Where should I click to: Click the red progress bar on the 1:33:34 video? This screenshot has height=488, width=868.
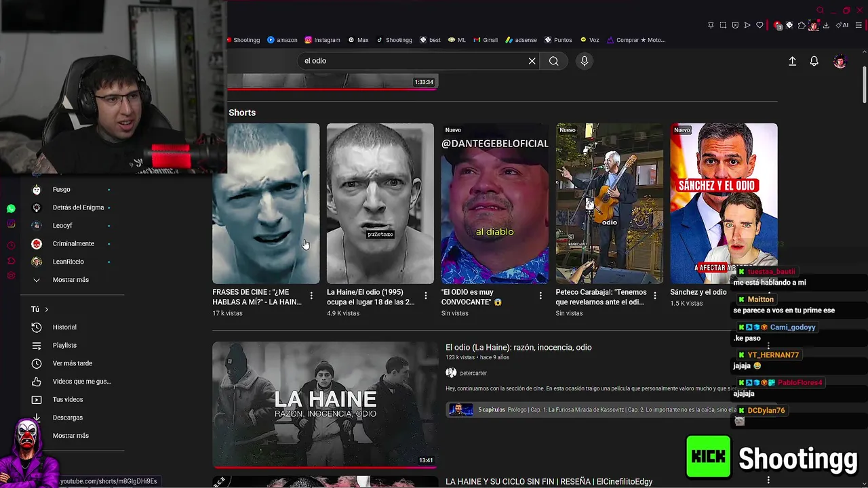click(x=333, y=88)
